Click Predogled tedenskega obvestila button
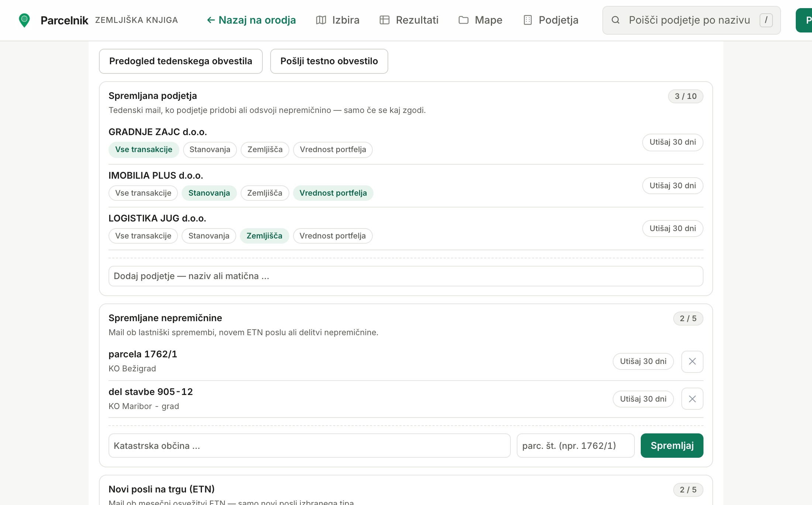The width and height of the screenshot is (812, 505). click(181, 61)
